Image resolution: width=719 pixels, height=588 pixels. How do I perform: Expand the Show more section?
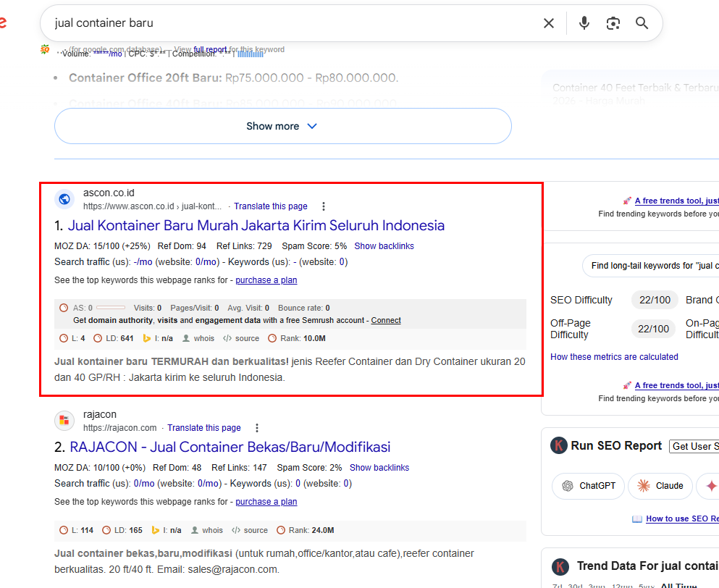click(x=282, y=126)
